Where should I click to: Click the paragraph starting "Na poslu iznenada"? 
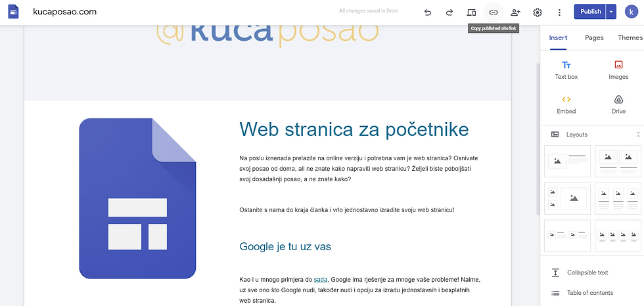[358, 169]
